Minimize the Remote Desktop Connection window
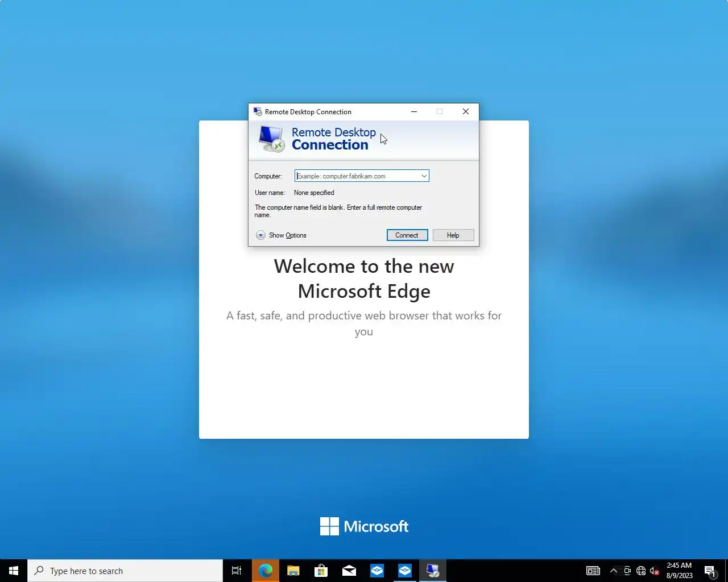The width and height of the screenshot is (728, 582). (x=414, y=111)
